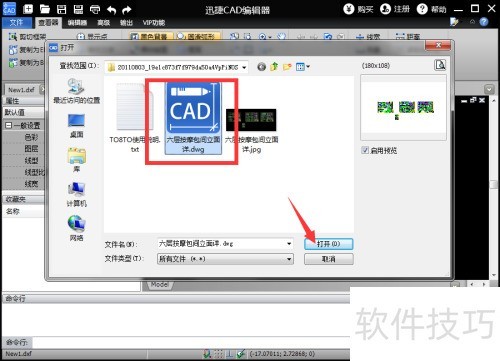Screen dimensions: 500x361
Task: Go to 桌面 desktop location
Action: click(x=76, y=126)
